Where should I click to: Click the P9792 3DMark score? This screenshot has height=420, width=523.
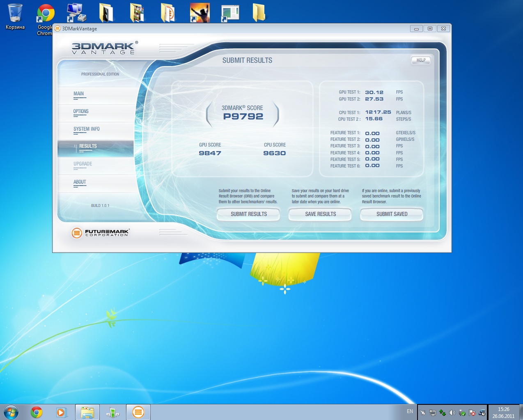pos(243,116)
